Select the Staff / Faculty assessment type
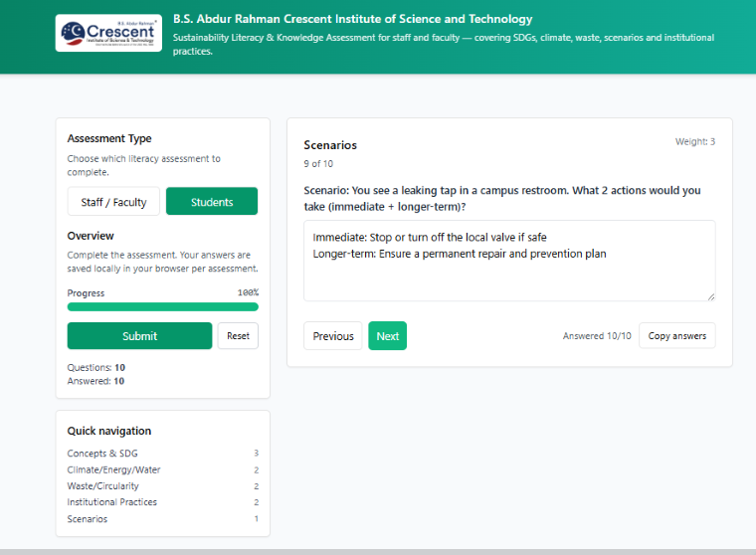This screenshot has width=756, height=555. 114,202
